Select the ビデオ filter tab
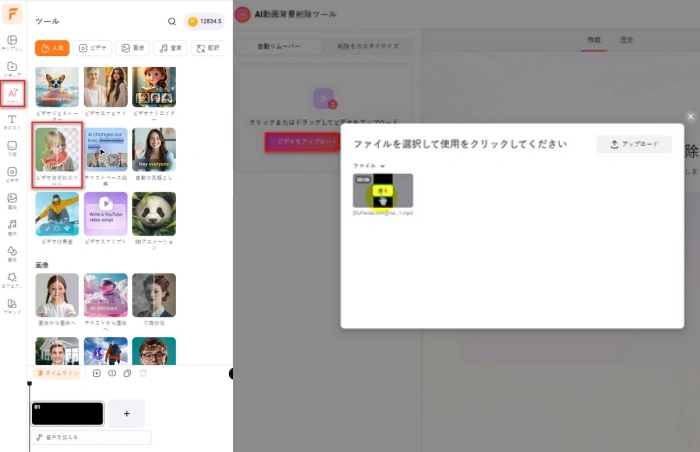The height and width of the screenshot is (452, 700). click(92, 48)
